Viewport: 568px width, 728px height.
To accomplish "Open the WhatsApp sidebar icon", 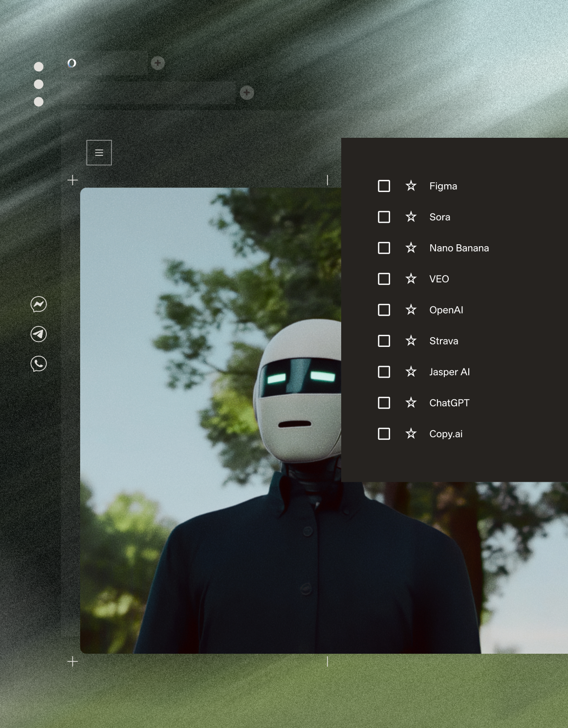I will click(x=39, y=364).
